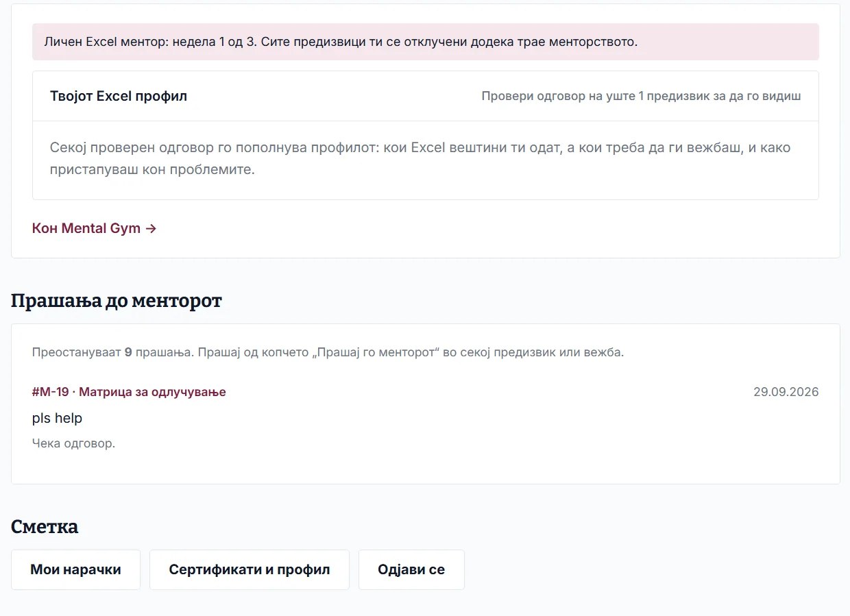Click the profile description starting 'Секој проверен одговор'
This screenshot has width=850, height=616.
coord(420,158)
